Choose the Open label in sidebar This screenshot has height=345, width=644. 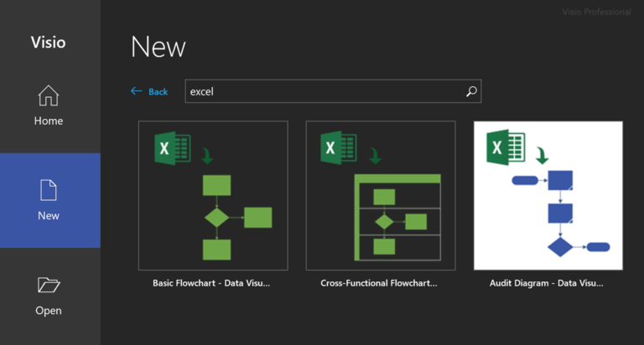49,311
